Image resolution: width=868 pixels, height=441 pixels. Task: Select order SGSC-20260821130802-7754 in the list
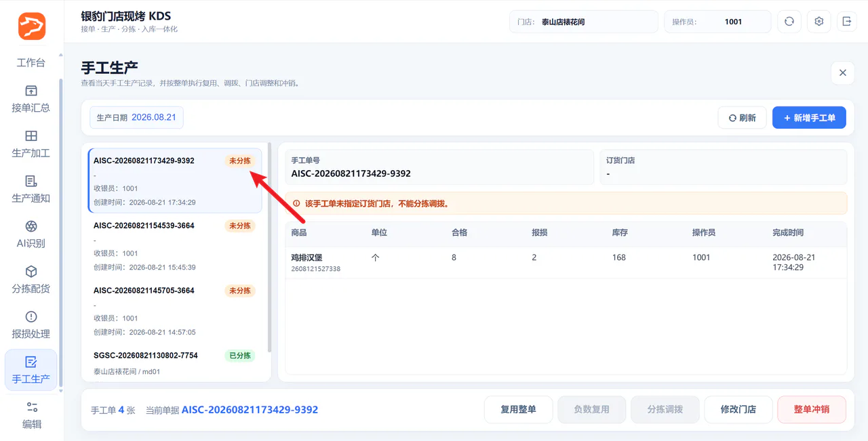coord(175,362)
